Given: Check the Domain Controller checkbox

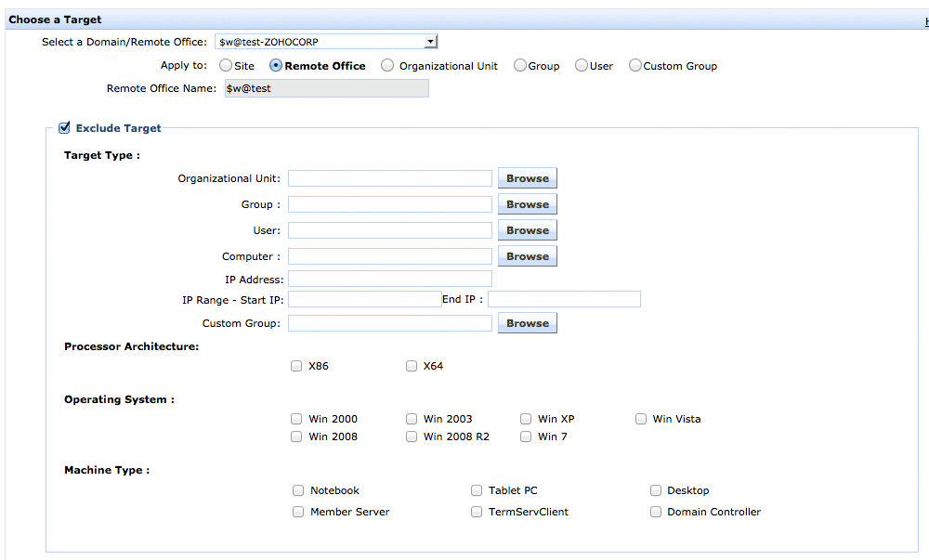Looking at the screenshot, I should point(656,512).
